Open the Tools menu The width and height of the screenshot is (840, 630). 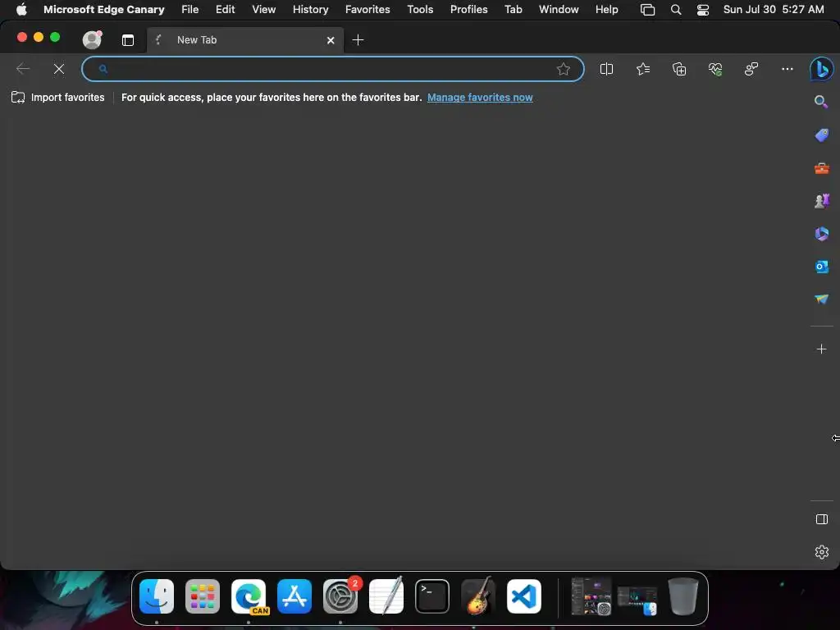pyautogui.click(x=420, y=9)
